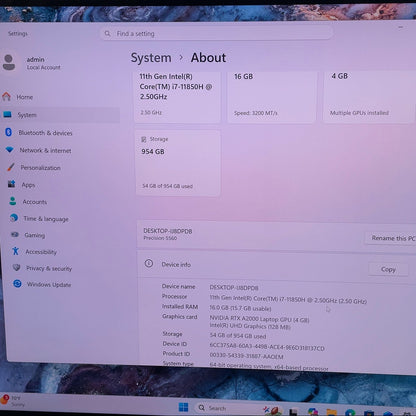The width and height of the screenshot is (416, 416).
Task: Select the Bluetooth & devices icon
Action: click(9, 132)
